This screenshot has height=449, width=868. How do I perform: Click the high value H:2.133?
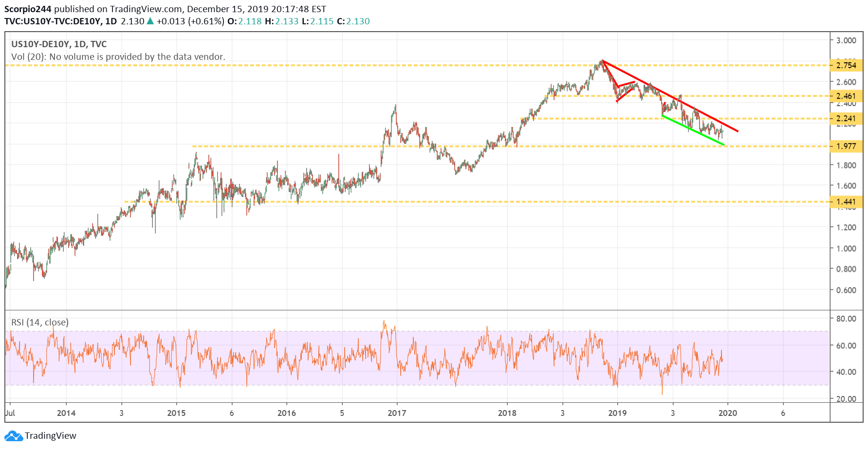(282, 21)
